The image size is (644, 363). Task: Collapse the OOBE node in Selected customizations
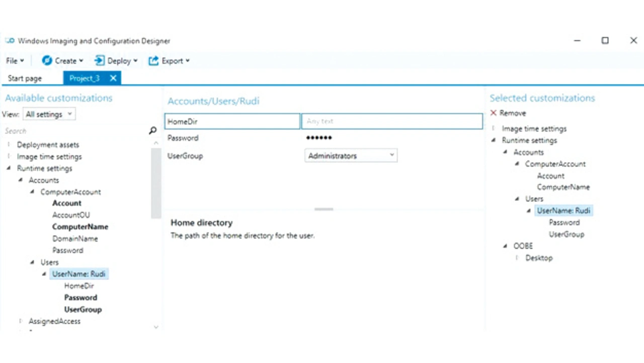click(x=506, y=246)
